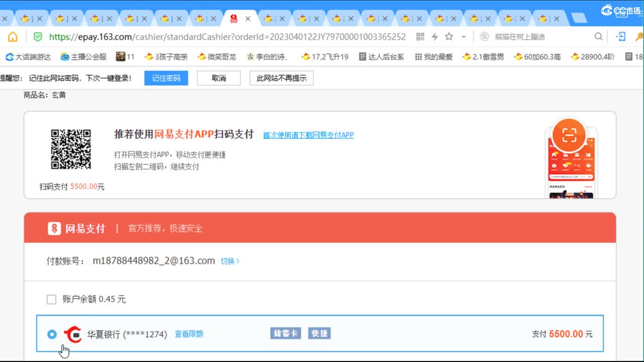Click the payment QR code image
The width and height of the screenshot is (644, 362).
pos(71,149)
